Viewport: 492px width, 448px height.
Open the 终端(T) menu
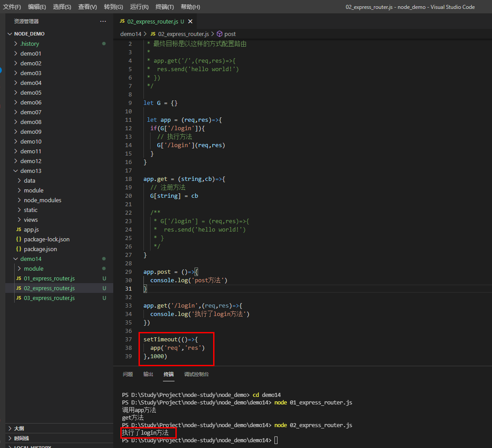point(165,7)
